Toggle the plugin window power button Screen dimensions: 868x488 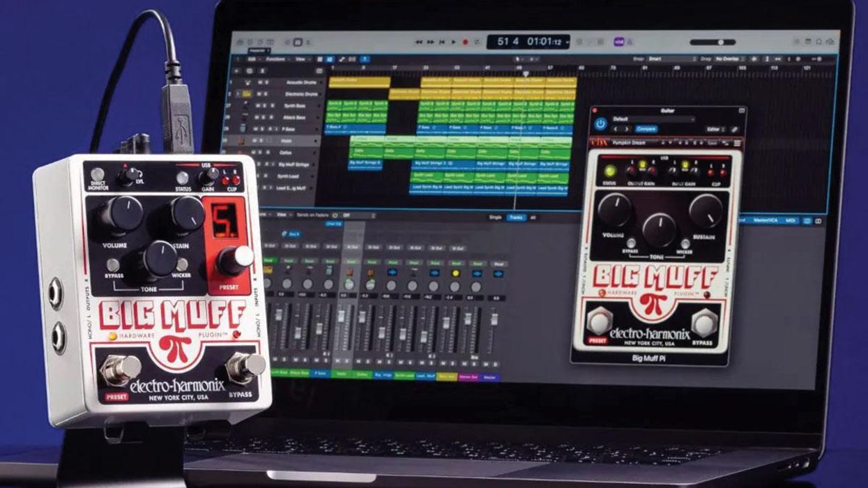coord(600,124)
